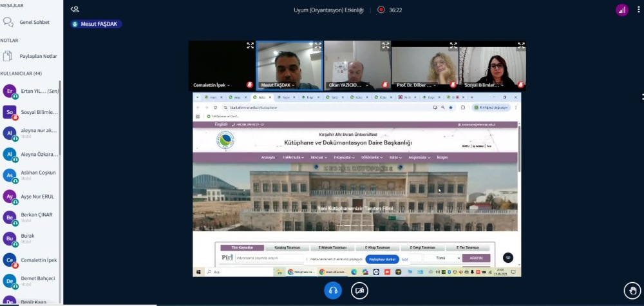The image size is (644, 306).
Task: Open the connection status signal icon
Action: (x=621, y=10)
